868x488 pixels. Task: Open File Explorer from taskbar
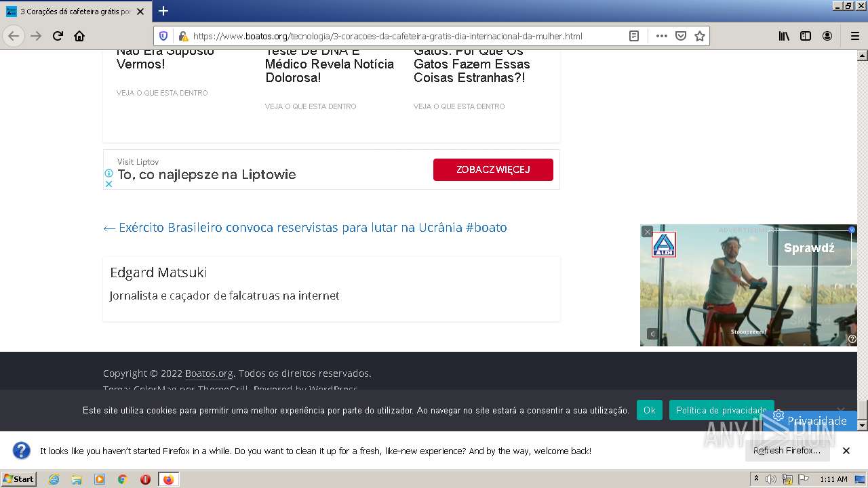[x=77, y=479]
